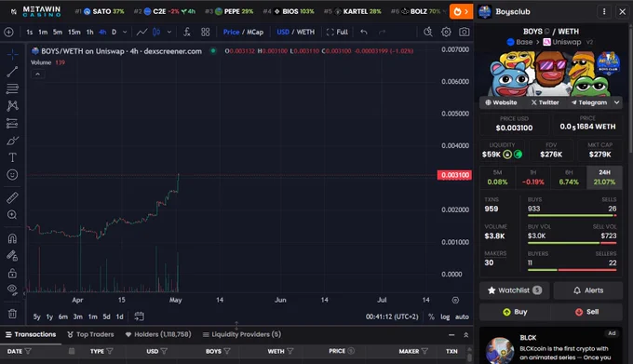633x364 pixels.
Task: Open the Boysclub Twitter link
Action: coord(545,102)
